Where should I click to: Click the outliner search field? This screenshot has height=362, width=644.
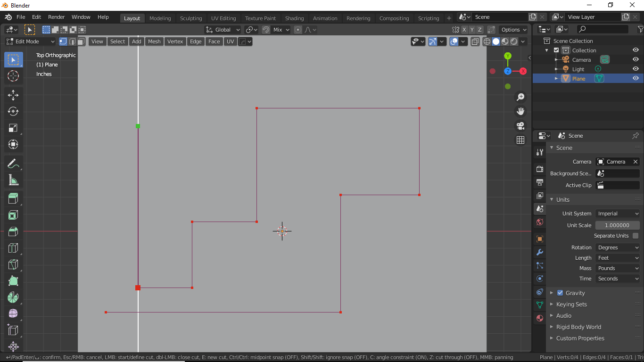[x=603, y=29]
